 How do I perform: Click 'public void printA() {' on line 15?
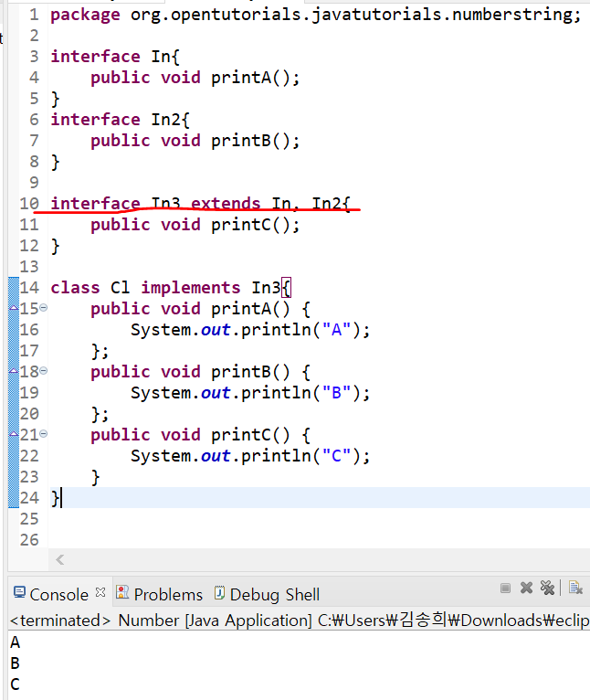200,309
